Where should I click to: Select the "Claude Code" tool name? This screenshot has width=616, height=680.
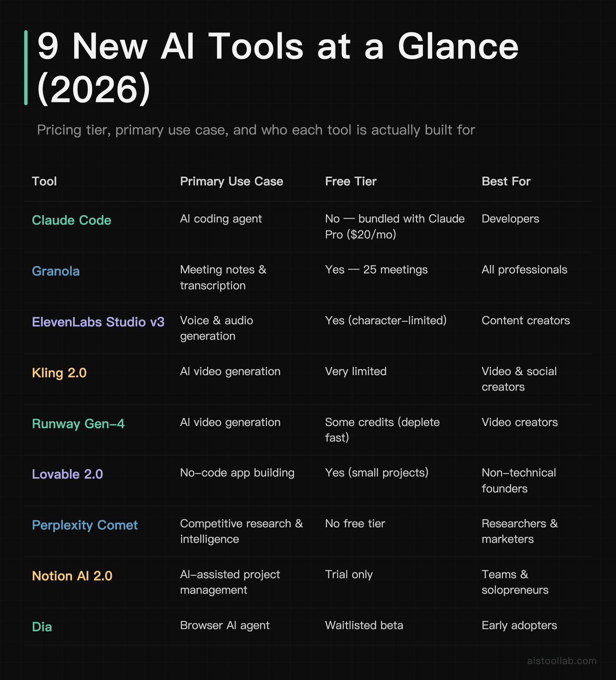[72, 220]
